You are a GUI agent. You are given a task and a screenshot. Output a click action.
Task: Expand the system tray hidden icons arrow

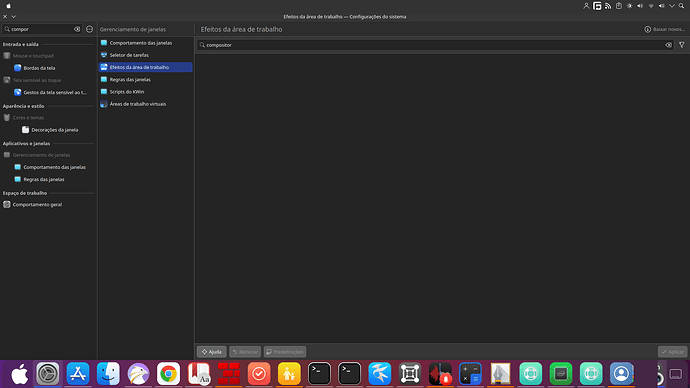coord(672,6)
